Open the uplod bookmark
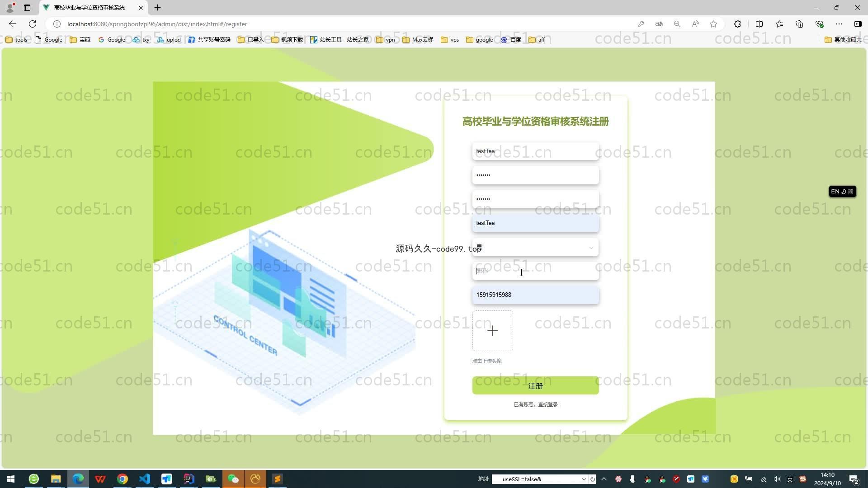868x488 pixels. click(x=169, y=40)
